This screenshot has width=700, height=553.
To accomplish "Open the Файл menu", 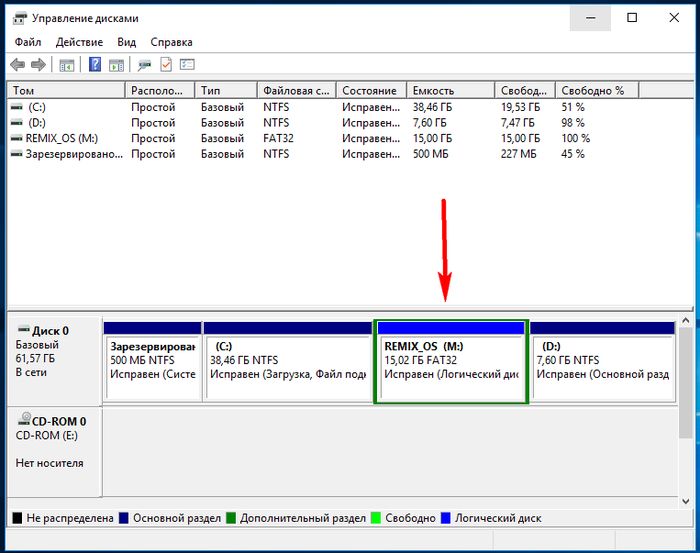I will click(x=28, y=42).
